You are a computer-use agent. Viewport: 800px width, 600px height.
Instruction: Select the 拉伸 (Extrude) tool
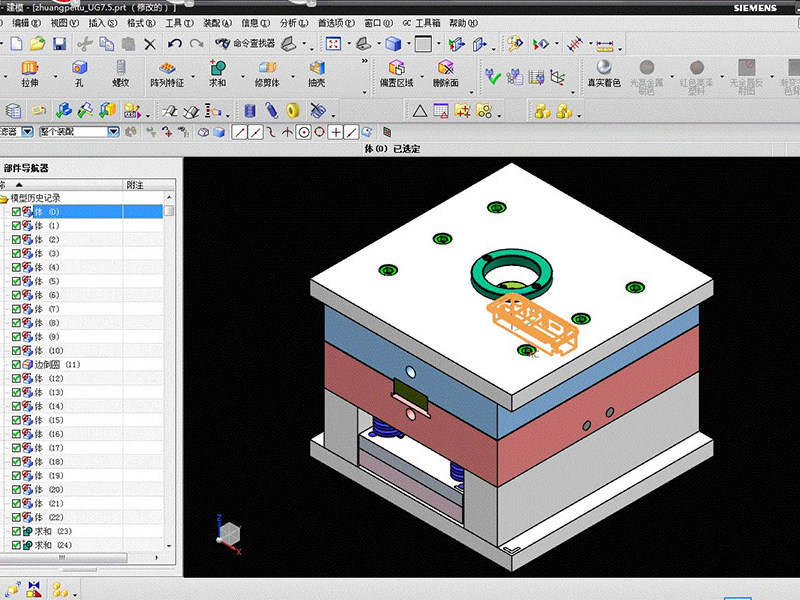pos(30,73)
